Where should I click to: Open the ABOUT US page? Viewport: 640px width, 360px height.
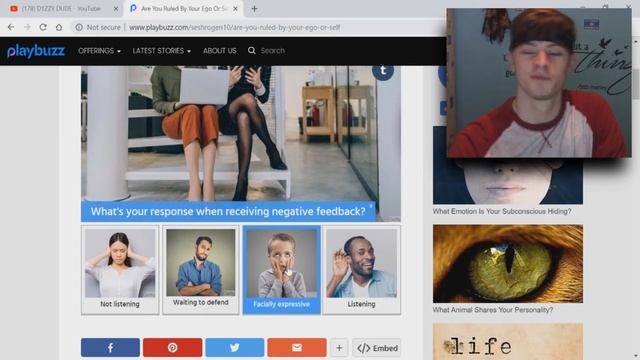click(x=220, y=51)
